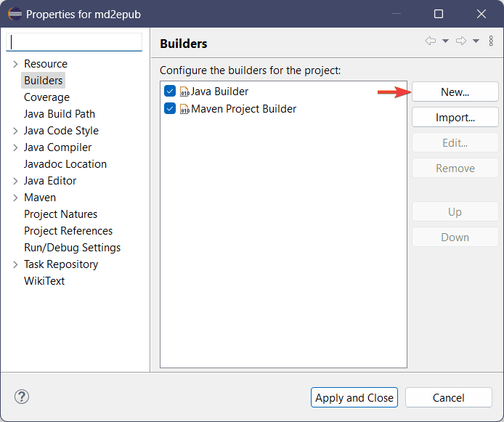Image resolution: width=504 pixels, height=422 pixels.
Task: Select the Resource tree item label
Action: [46, 64]
